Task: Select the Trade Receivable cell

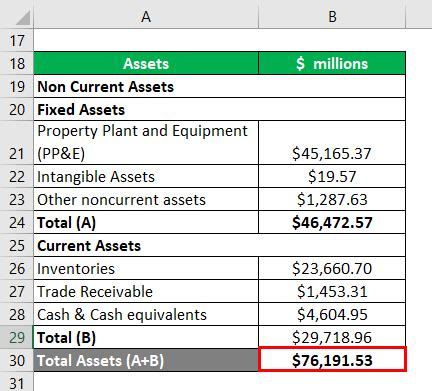Action: pos(146,291)
